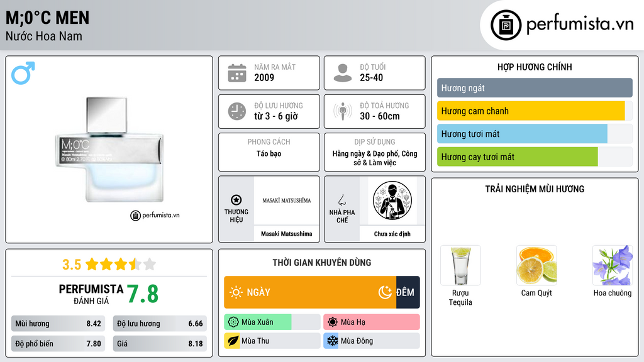
Task: Click the calendar icon beside Năm ra mắt
Action: 237,73
